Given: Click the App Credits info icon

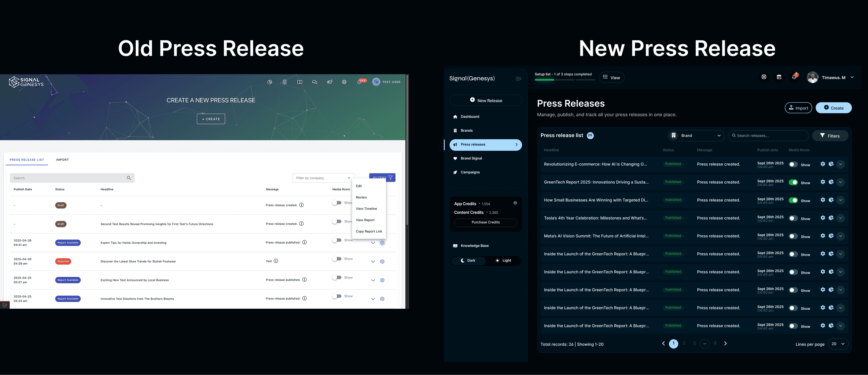Looking at the screenshot, I should point(515,203).
